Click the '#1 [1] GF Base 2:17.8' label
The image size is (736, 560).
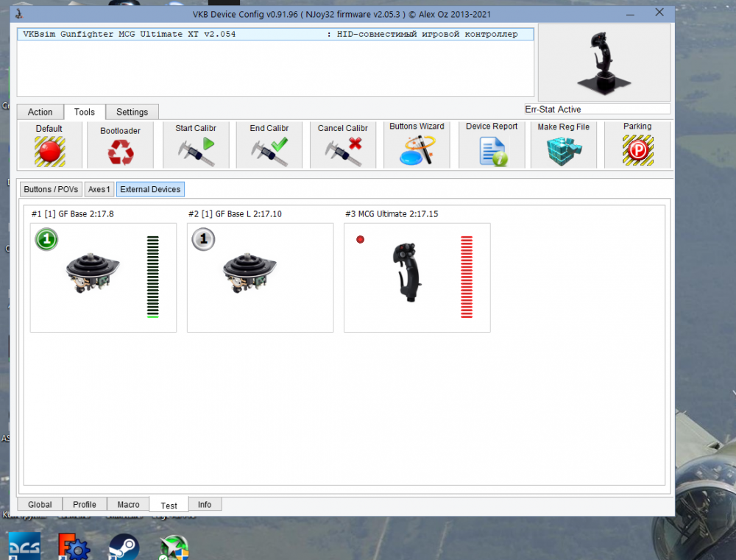73,214
